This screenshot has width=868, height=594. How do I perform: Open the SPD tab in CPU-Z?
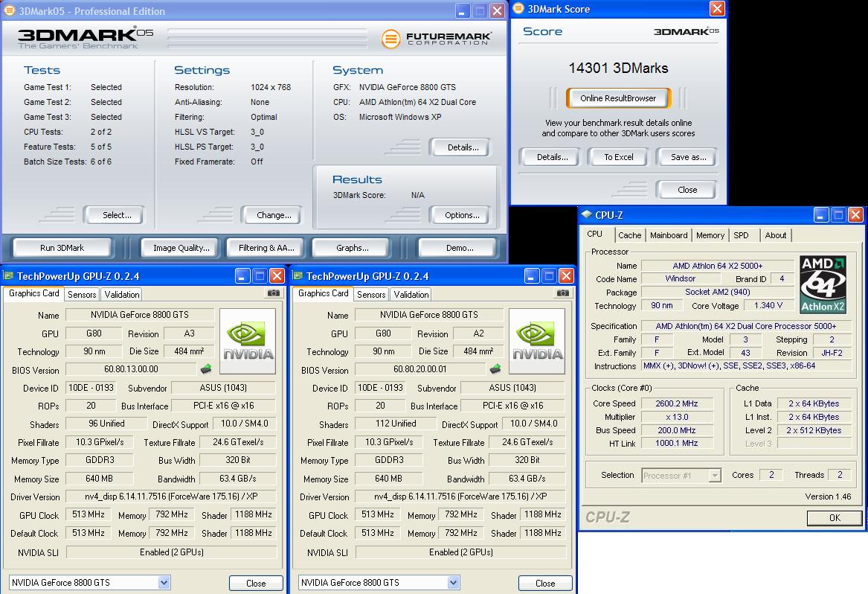pyautogui.click(x=742, y=235)
